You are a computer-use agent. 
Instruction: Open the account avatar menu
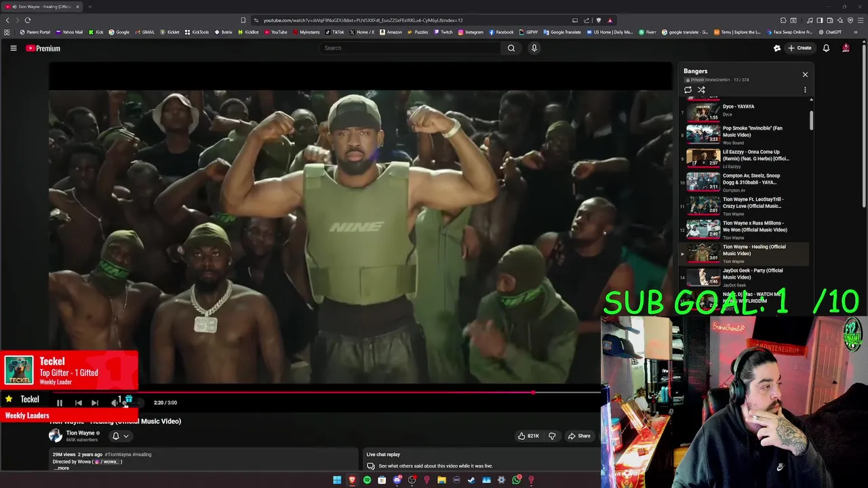click(x=846, y=48)
